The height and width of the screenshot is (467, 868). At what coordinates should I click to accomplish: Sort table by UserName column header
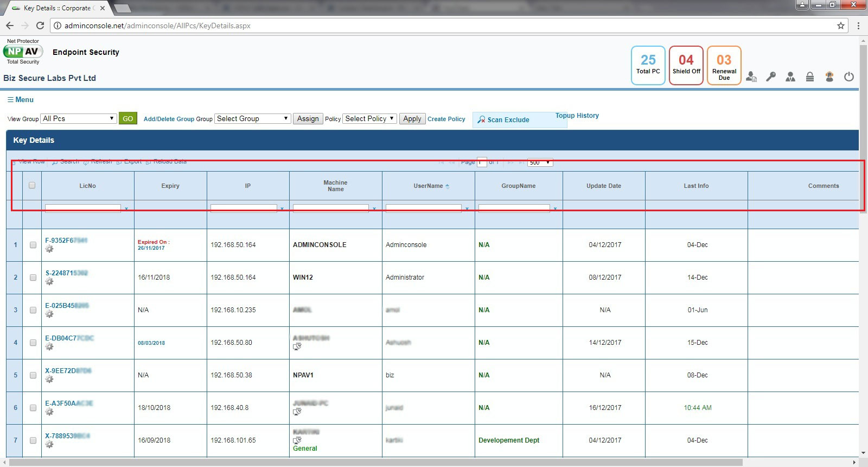[x=429, y=186]
